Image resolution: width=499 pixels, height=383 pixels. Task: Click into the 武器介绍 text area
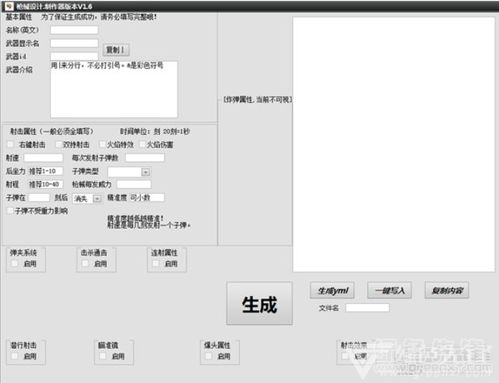coord(114,89)
